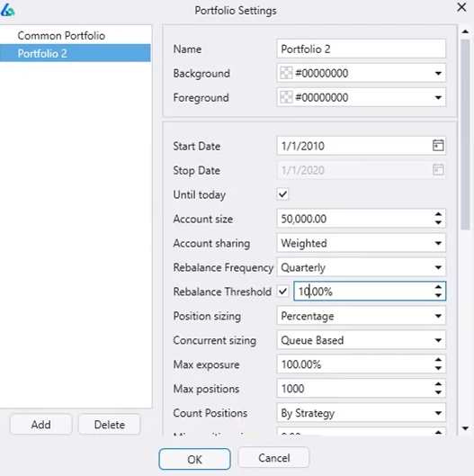Click the Cancel button
This screenshot has width=474, height=476.
(x=273, y=457)
